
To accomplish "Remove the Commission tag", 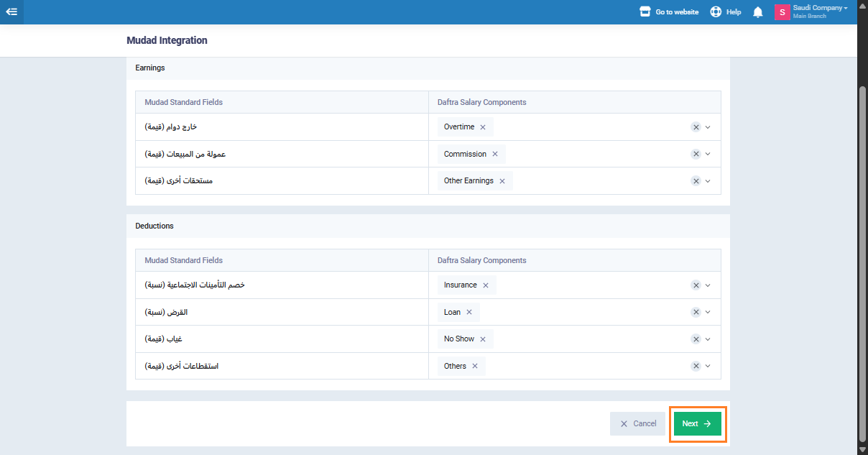I will coord(495,155).
